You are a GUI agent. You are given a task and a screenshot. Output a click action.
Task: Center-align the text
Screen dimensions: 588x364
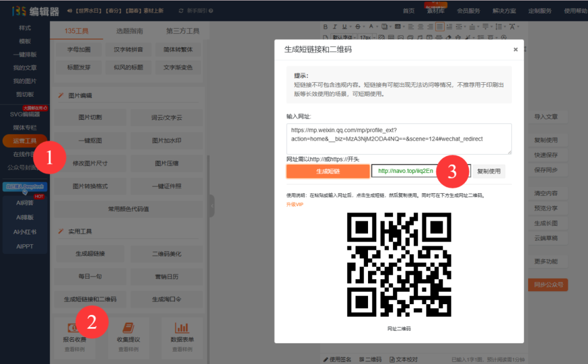420,27
